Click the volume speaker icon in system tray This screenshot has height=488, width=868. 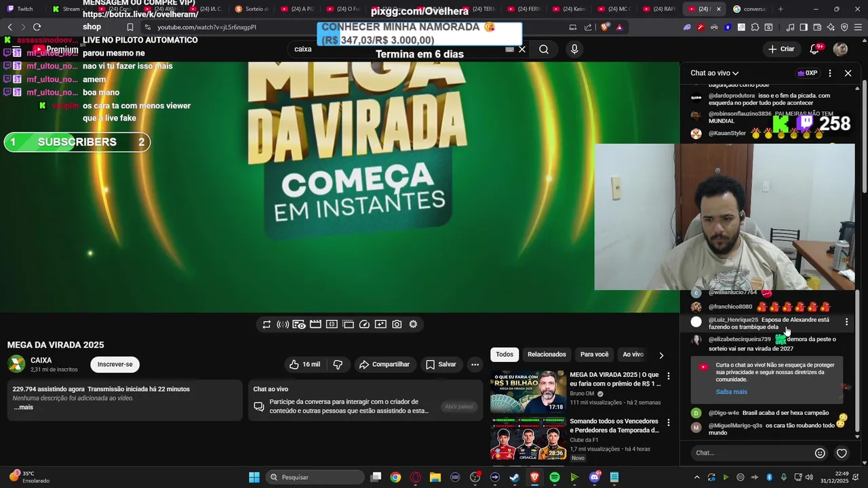coord(809,477)
